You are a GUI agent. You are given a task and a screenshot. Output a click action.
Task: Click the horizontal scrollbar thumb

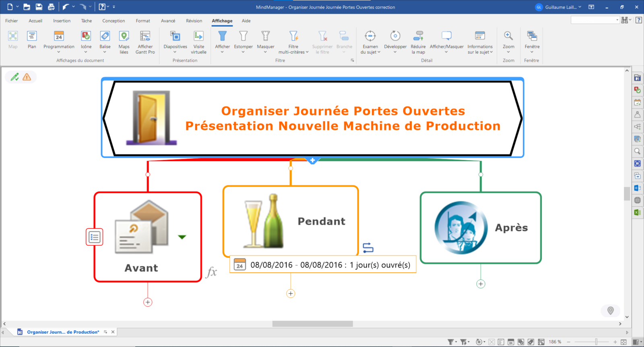point(312,324)
